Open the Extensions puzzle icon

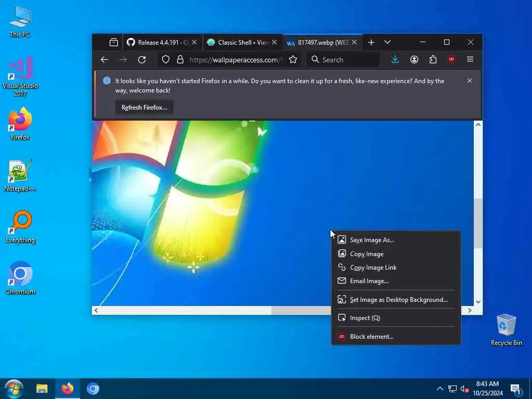[433, 60]
